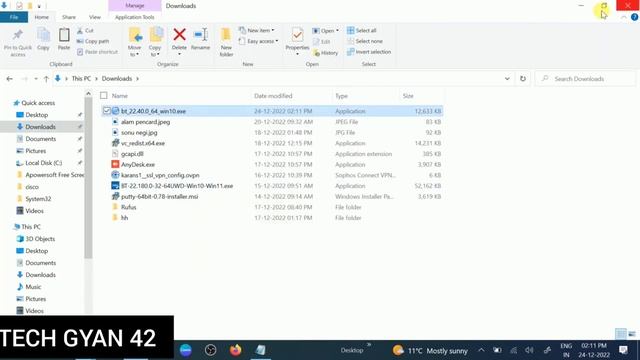
Task: Open the Copy to menu
Action: [x=155, y=42]
